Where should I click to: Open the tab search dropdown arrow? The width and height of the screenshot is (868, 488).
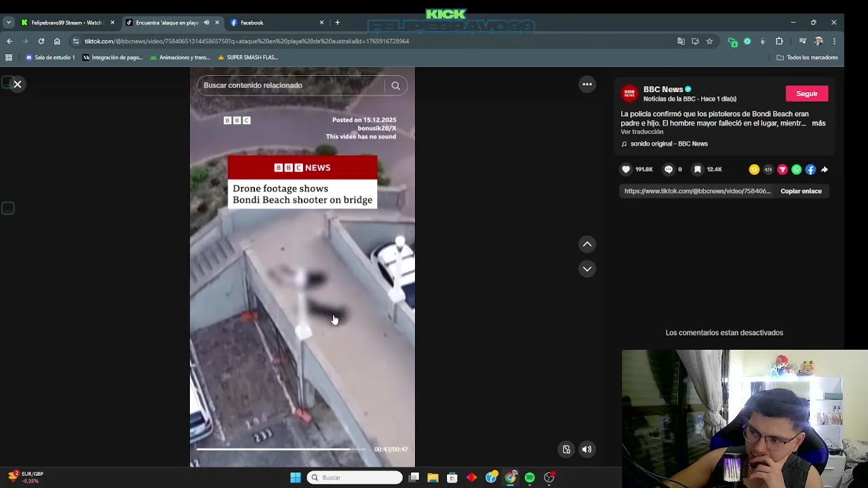(8, 22)
